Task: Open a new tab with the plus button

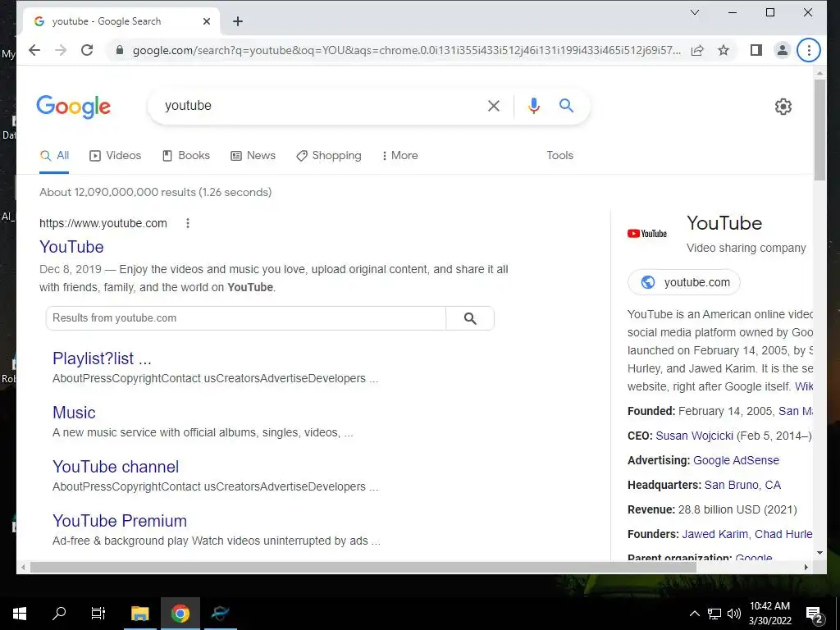Action: 238,21
